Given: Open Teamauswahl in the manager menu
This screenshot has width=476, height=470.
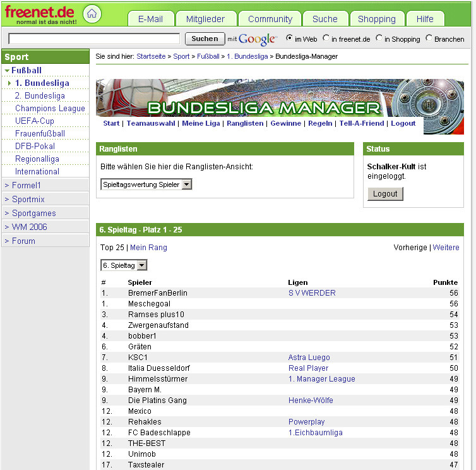Looking at the screenshot, I should click(151, 123).
